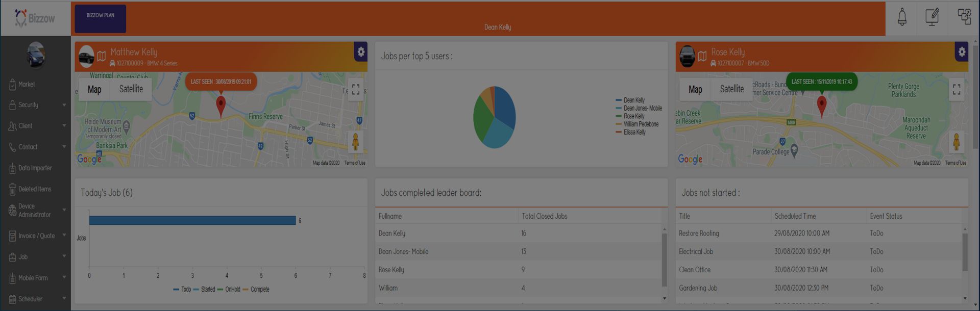980x311 pixels.
Task: Toggle fullscreen on Matthew Kelly map
Action: 356,90
